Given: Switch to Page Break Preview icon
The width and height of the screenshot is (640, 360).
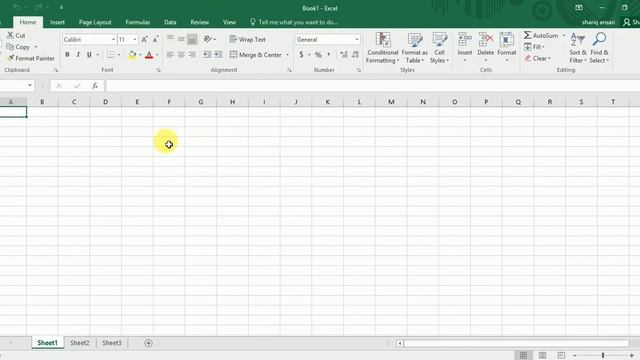Looking at the screenshot, I should (561, 356).
